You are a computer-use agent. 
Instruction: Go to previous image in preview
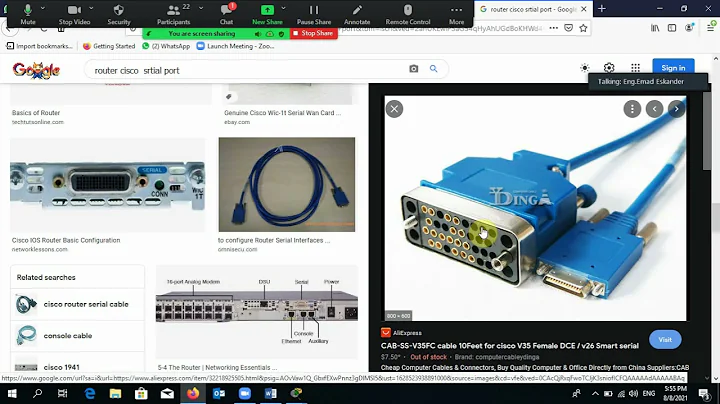[x=654, y=109]
